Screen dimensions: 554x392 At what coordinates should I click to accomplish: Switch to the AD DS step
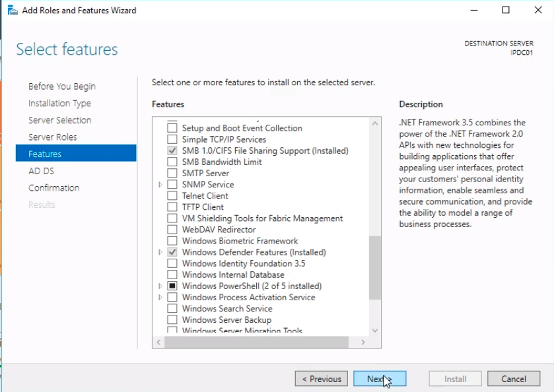point(40,171)
